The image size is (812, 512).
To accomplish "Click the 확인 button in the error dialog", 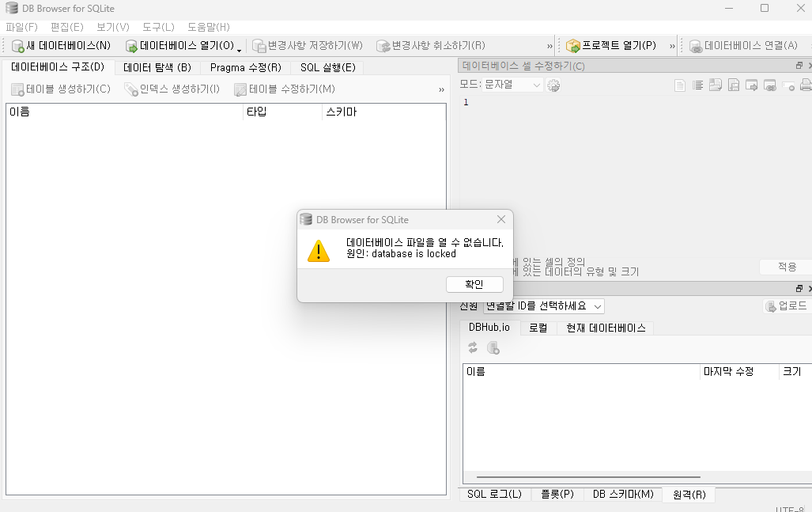I will [x=474, y=284].
